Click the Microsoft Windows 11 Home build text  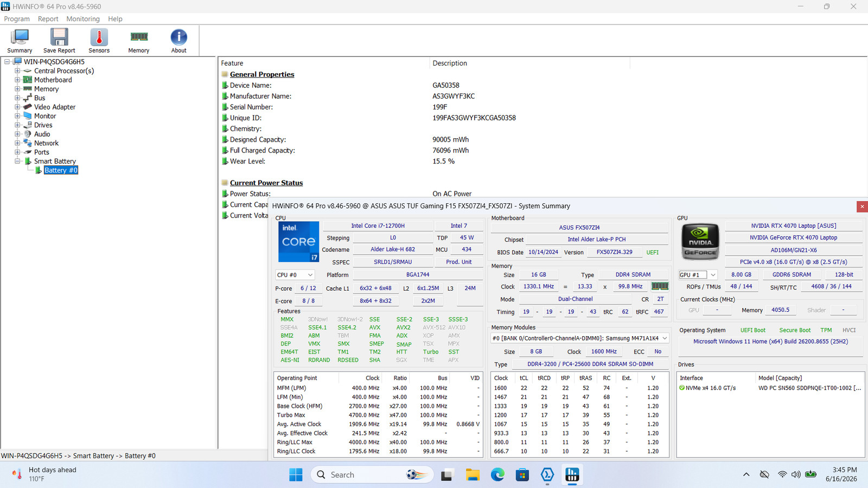pos(770,342)
